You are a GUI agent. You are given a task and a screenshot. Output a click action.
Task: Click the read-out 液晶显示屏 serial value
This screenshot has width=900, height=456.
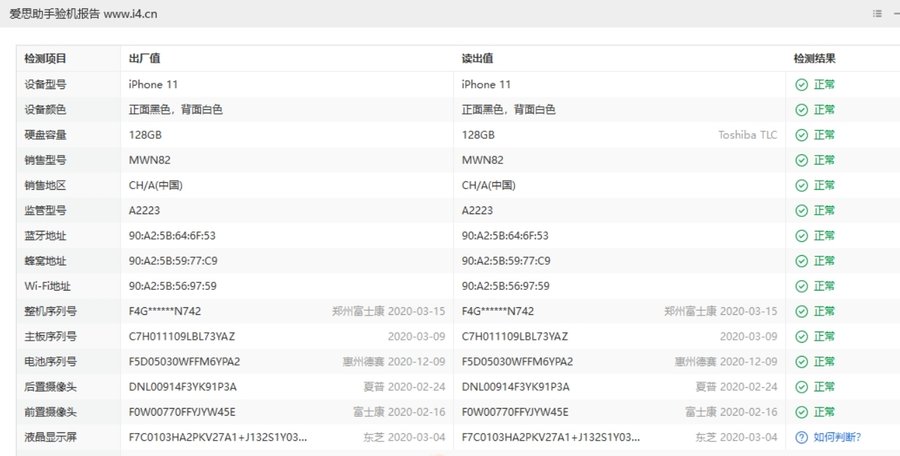click(551, 437)
